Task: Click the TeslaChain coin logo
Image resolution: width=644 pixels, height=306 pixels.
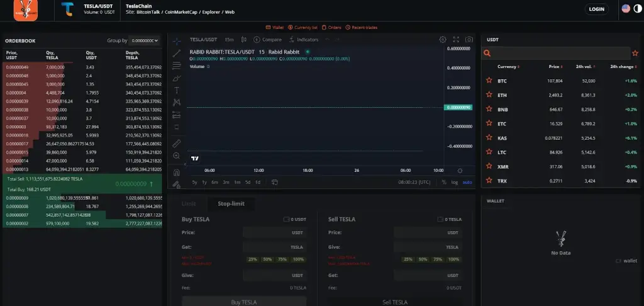Action: (x=67, y=9)
